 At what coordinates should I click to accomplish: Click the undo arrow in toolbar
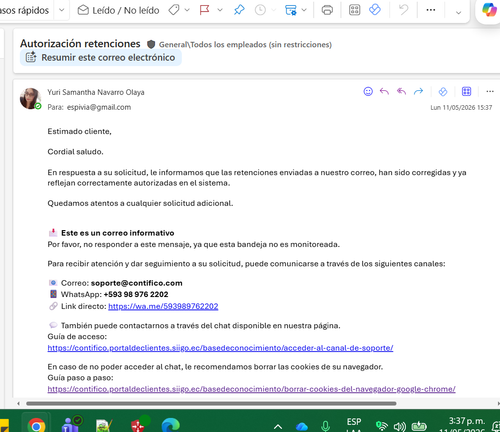[x=404, y=10]
